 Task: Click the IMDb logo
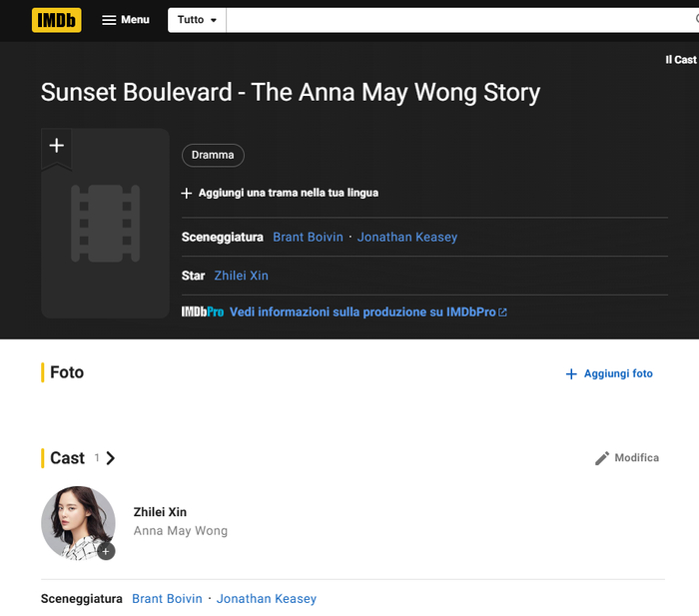(57, 20)
